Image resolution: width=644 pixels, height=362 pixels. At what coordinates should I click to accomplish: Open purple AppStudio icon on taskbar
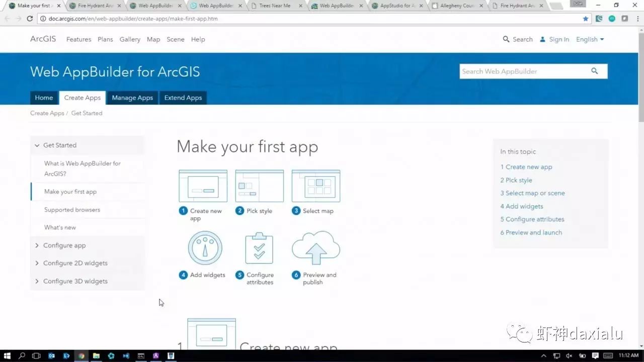156,356
